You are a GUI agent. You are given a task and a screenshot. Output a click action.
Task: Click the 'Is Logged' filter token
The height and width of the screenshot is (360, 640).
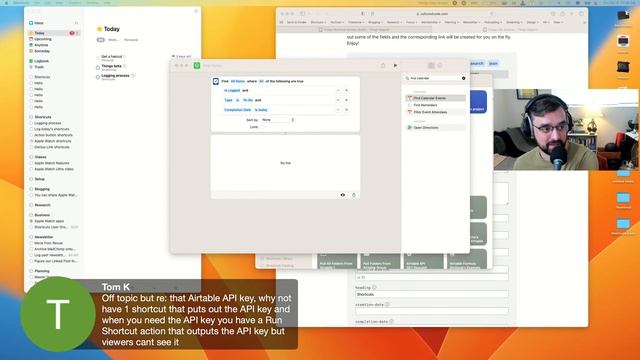(x=232, y=90)
